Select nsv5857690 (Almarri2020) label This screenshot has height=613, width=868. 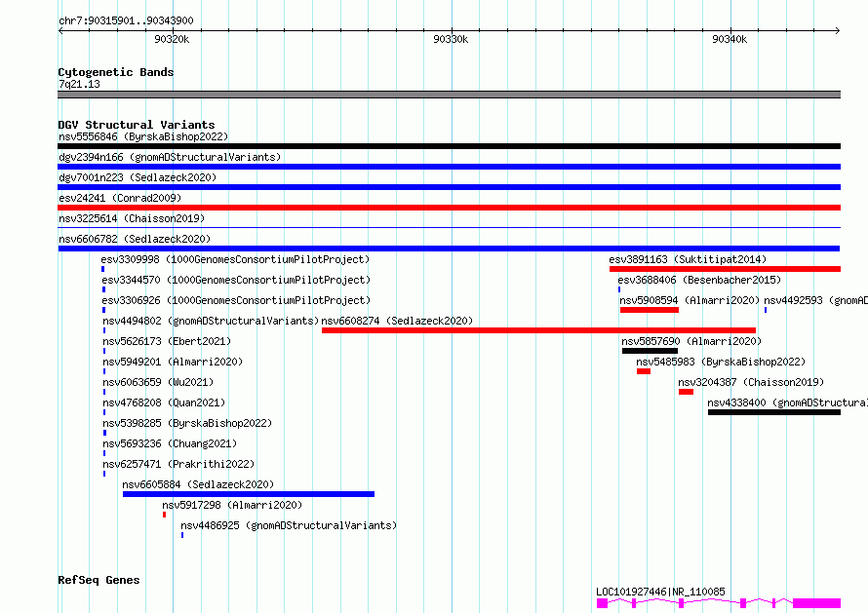[x=691, y=341]
